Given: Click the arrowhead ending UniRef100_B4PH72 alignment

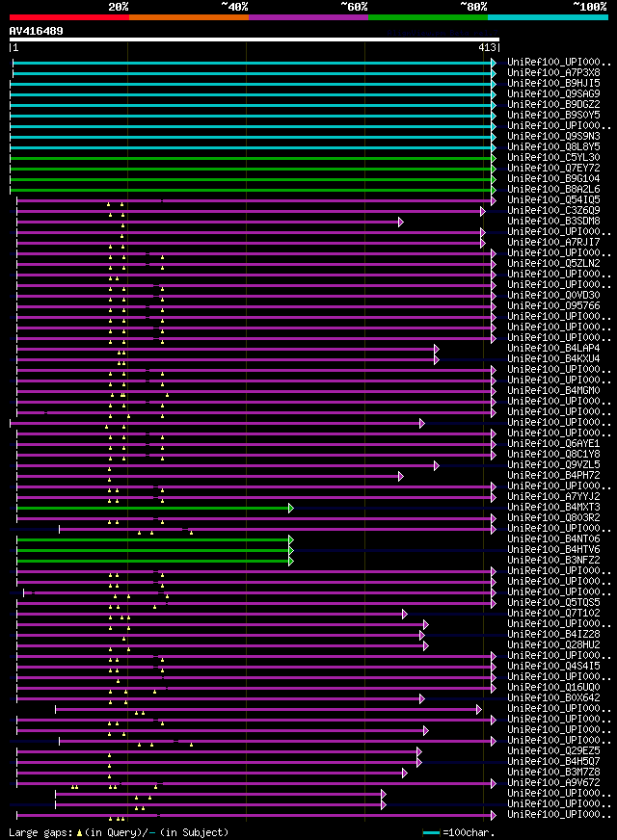Looking at the screenshot, I should click(x=401, y=476).
